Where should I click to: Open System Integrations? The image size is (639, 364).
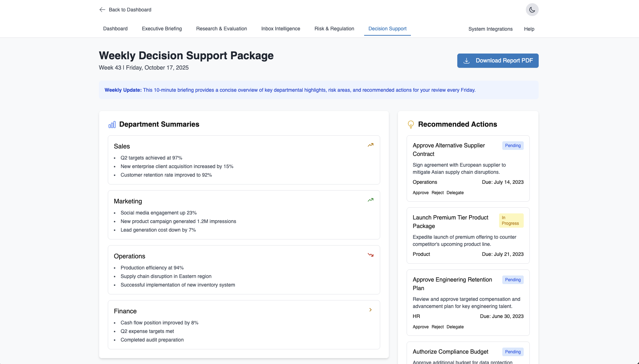[x=490, y=29]
